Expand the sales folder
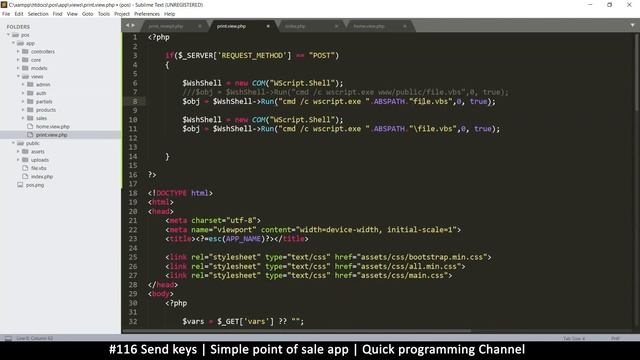The image size is (640, 360). pyautogui.click(x=23, y=118)
